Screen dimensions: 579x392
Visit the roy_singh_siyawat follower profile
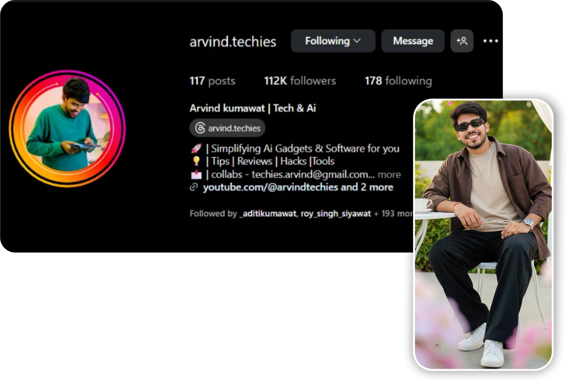335,214
